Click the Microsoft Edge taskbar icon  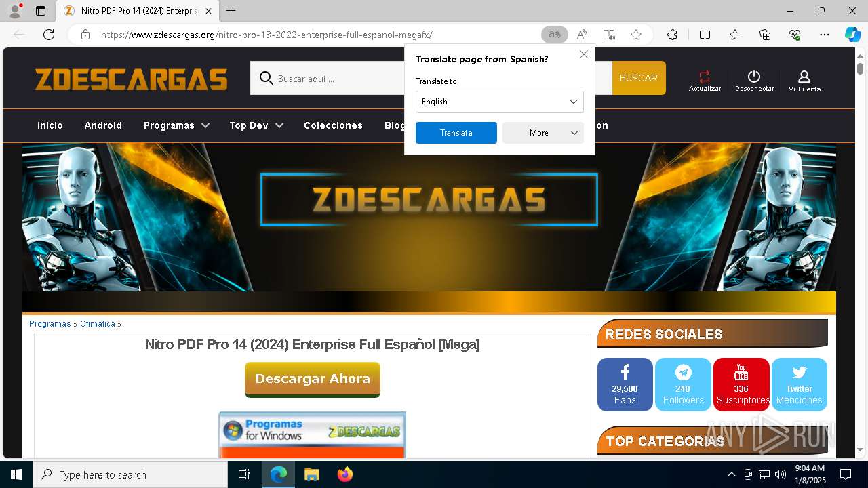click(278, 474)
